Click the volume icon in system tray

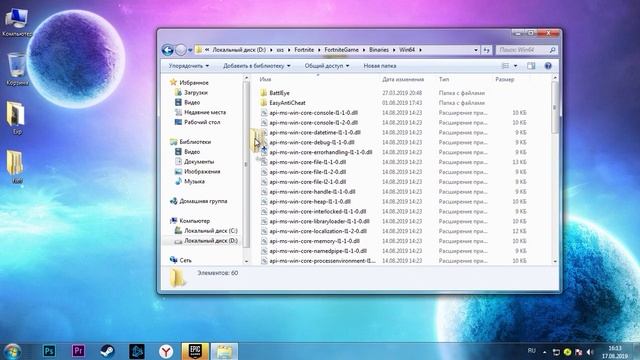click(590, 351)
